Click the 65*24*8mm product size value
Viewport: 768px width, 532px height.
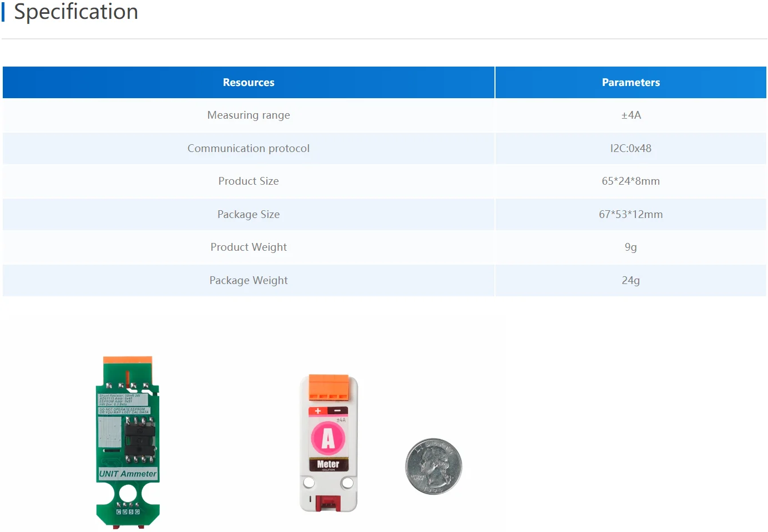[630, 181]
